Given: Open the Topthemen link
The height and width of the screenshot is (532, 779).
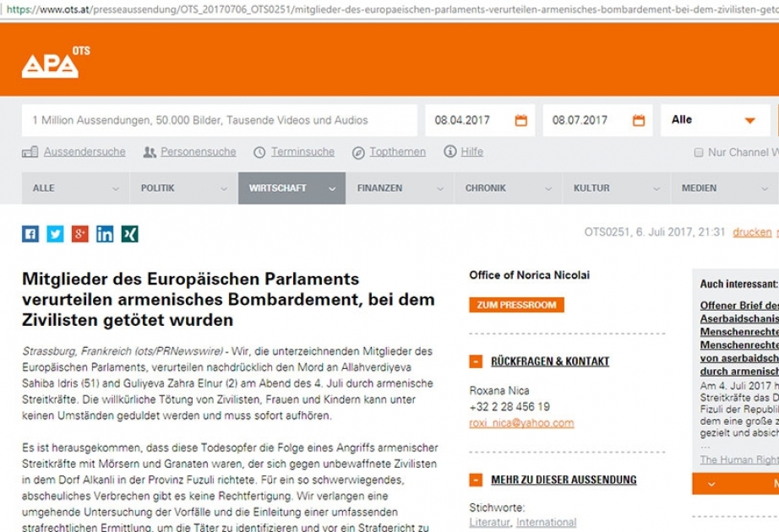Looking at the screenshot, I should (397, 152).
